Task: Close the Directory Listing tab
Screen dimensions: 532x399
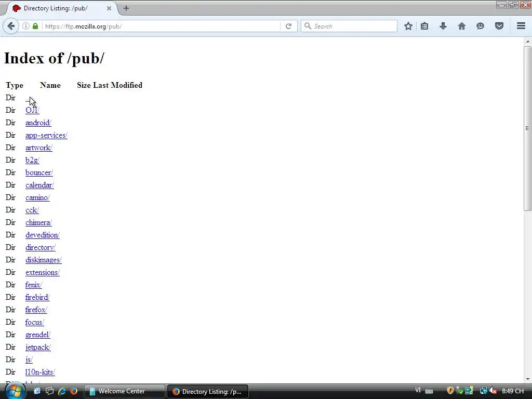Action: [x=109, y=8]
